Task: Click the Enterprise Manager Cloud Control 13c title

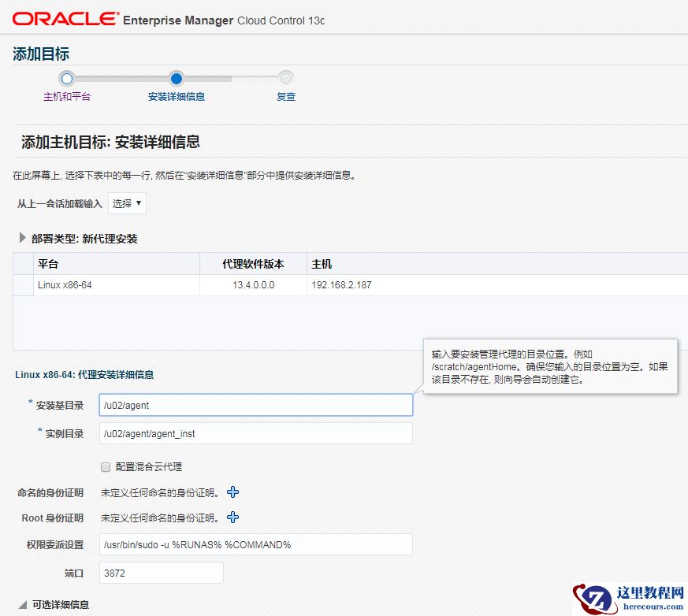Action: 224,20
